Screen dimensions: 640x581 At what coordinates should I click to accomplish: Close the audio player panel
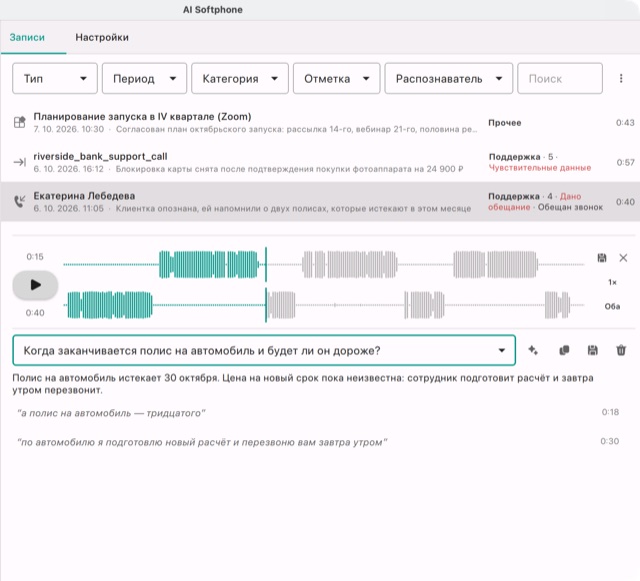coord(623,258)
